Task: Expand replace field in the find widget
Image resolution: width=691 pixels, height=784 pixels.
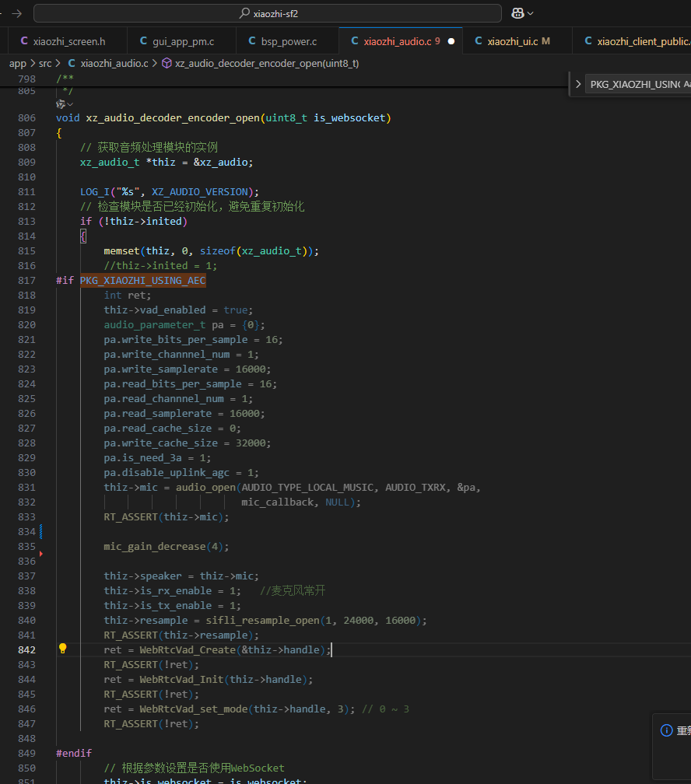Action: tap(577, 84)
